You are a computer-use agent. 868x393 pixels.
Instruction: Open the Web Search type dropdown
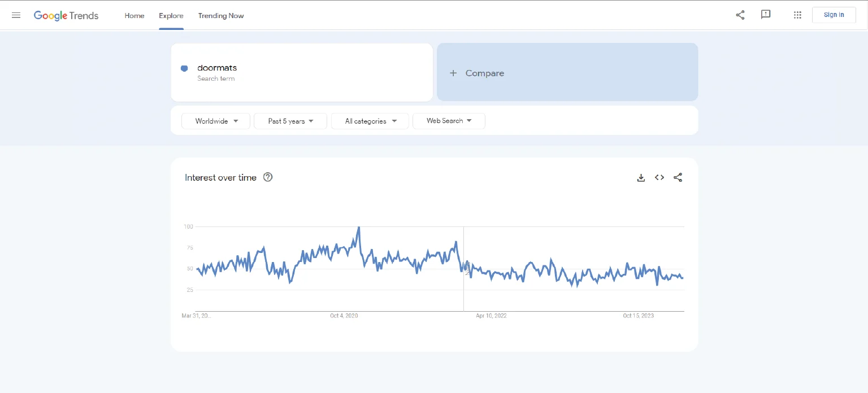(449, 121)
